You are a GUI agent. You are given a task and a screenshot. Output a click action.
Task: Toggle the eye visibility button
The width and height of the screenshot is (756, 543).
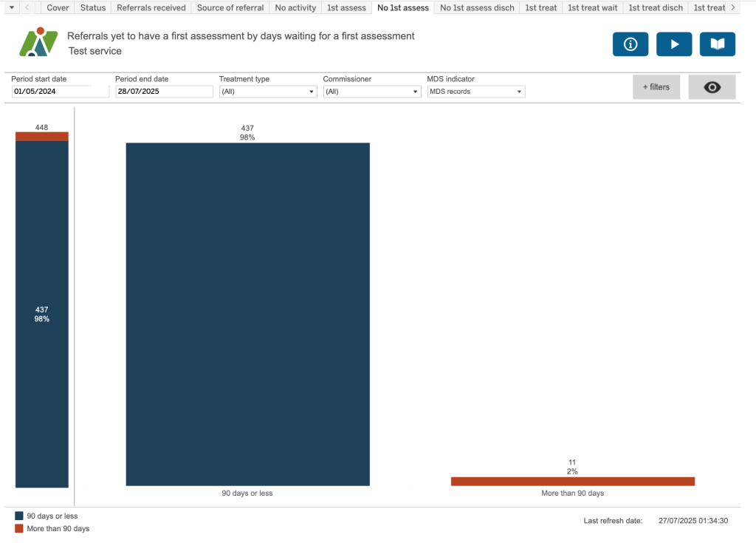point(712,87)
